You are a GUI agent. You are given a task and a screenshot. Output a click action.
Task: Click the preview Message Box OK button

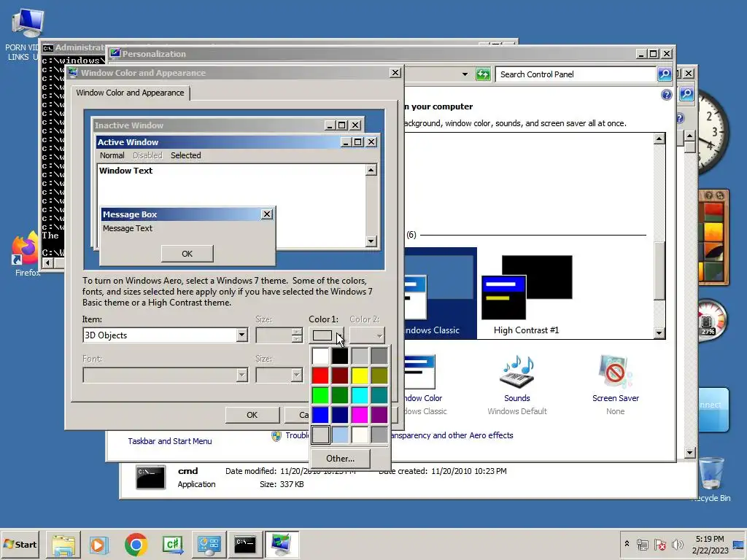point(187,254)
